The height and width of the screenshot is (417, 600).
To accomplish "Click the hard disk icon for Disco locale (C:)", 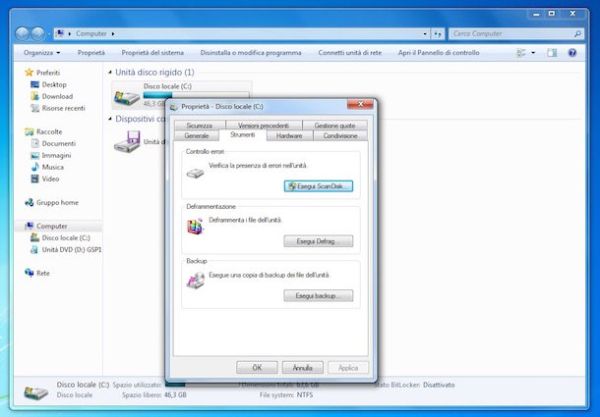I will click(x=126, y=98).
